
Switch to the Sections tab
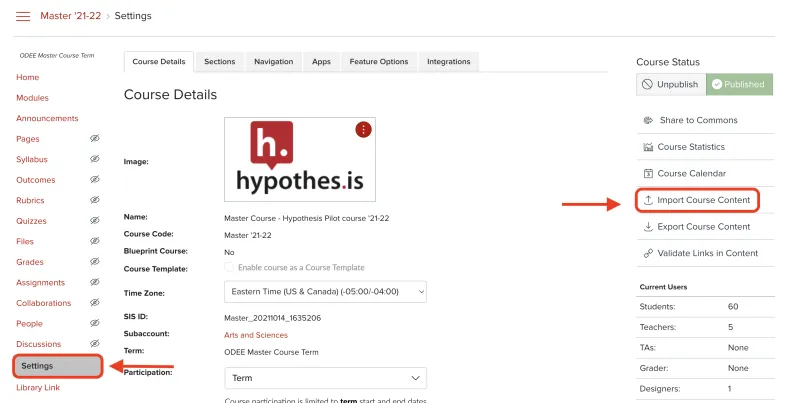(219, 62)
